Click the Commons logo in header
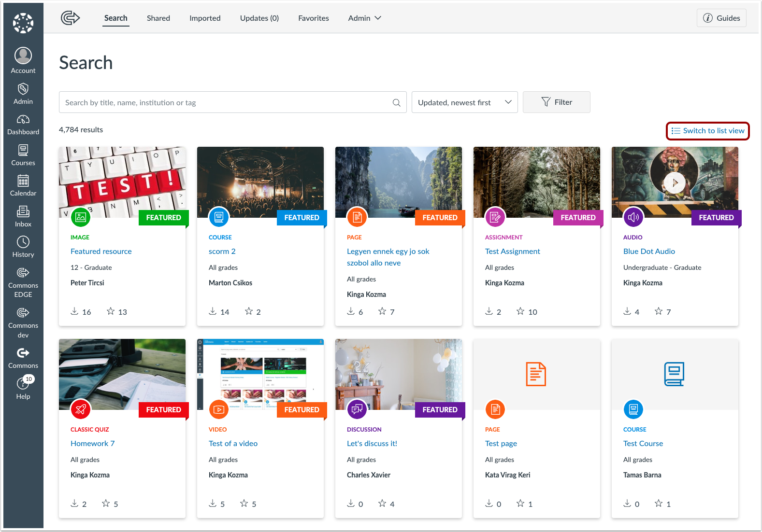The width and height of the screenshot is (762, 532). pyautogui.click(x=70, y=18)
